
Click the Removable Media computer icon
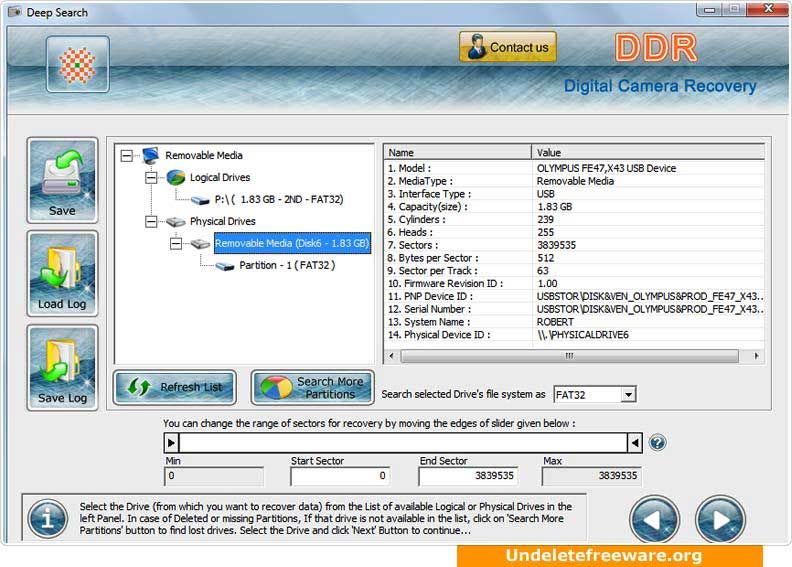pos(151,155)
